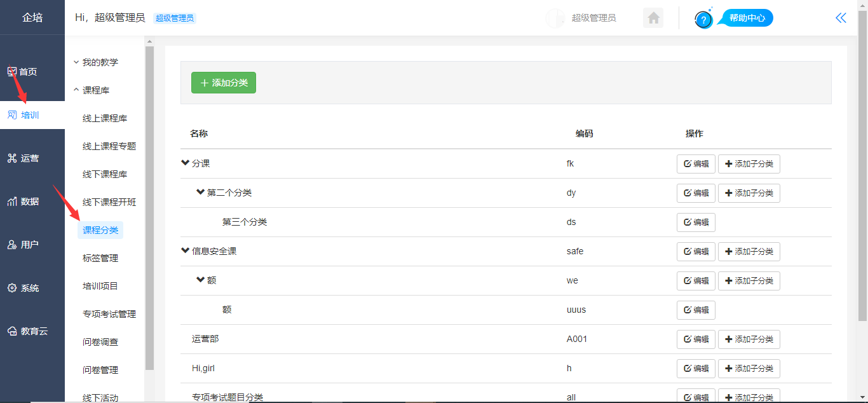
Task: Edit the 分课 category
Action: (x=696, y=164)
